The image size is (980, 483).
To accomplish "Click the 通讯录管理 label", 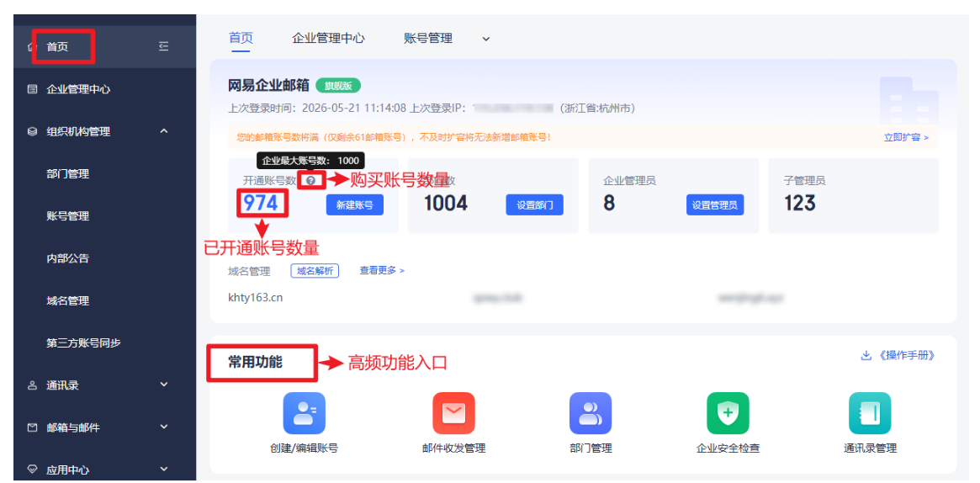I will pyautogui.click(x=869, y=448).
